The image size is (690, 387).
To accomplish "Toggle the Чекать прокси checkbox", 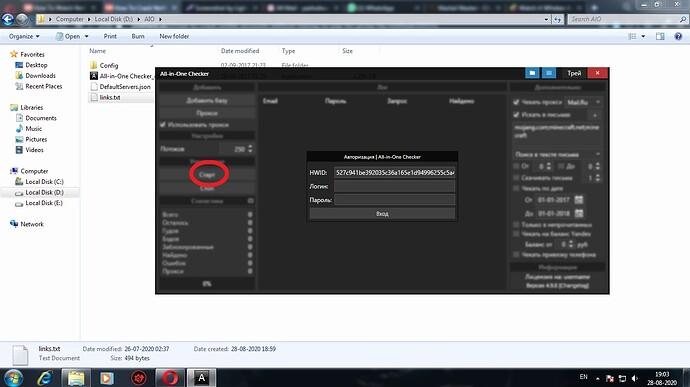I will (516, 102).
